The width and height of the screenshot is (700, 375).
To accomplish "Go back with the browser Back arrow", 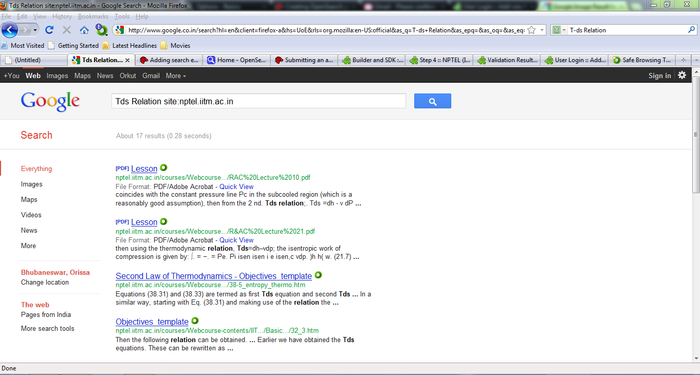I will (10, 30).
